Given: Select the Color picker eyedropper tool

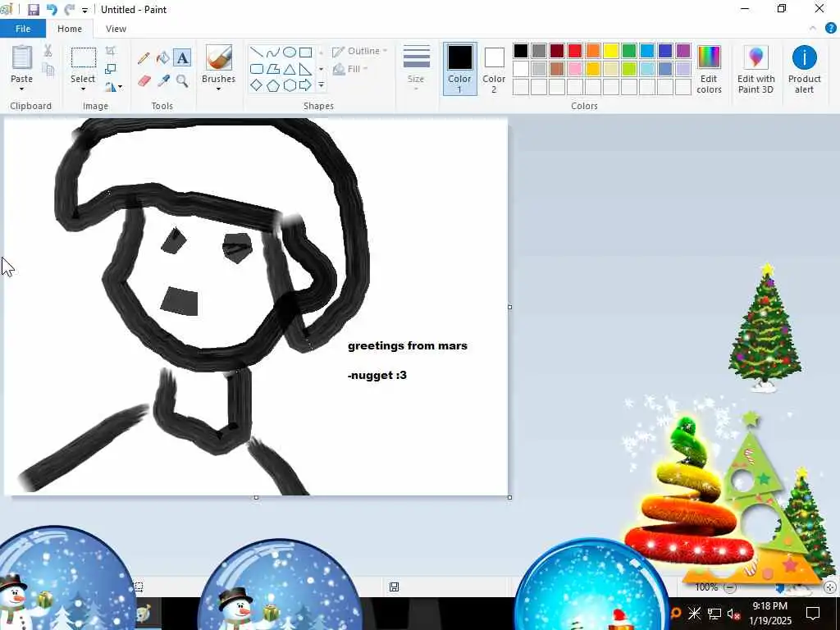Looking at the screenshot, I should [x=163, y=81].
